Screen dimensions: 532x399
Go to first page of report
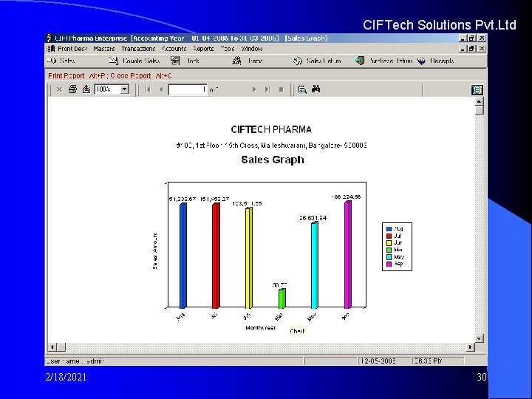click(148, 89)
